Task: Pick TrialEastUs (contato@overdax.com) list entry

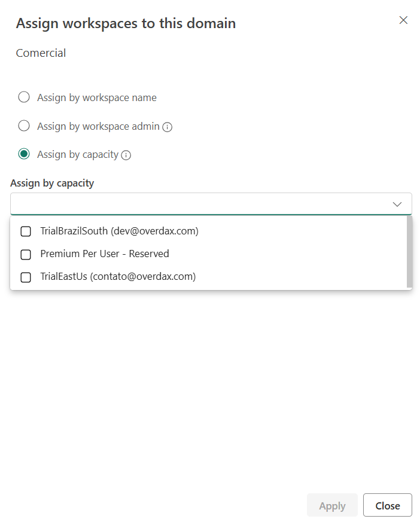Action: (x=118, y=276)
